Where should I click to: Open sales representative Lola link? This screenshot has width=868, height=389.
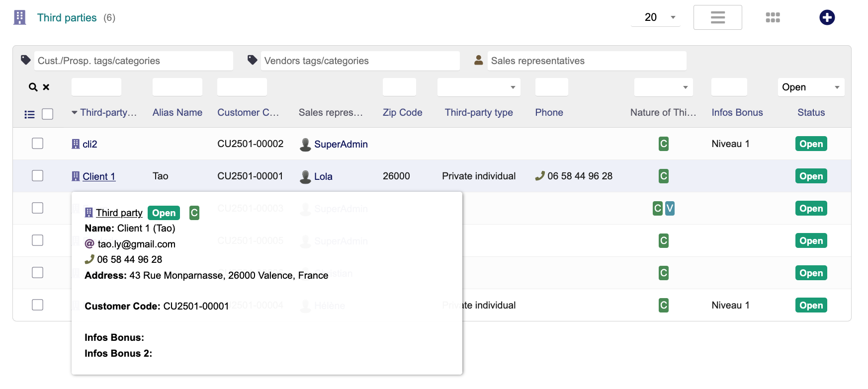(x=323, y=176)
